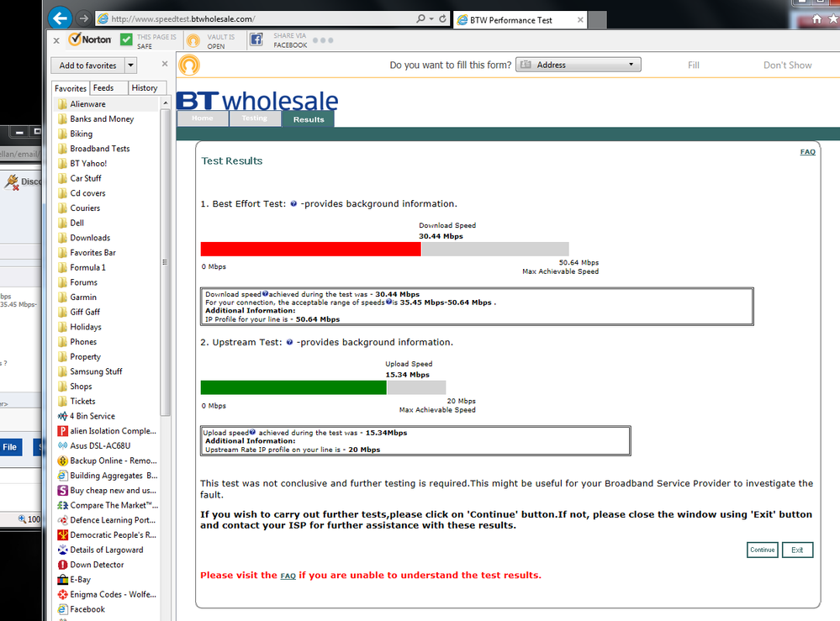
Task: Click the favorites list scrollbar
Action: point(165,262)
